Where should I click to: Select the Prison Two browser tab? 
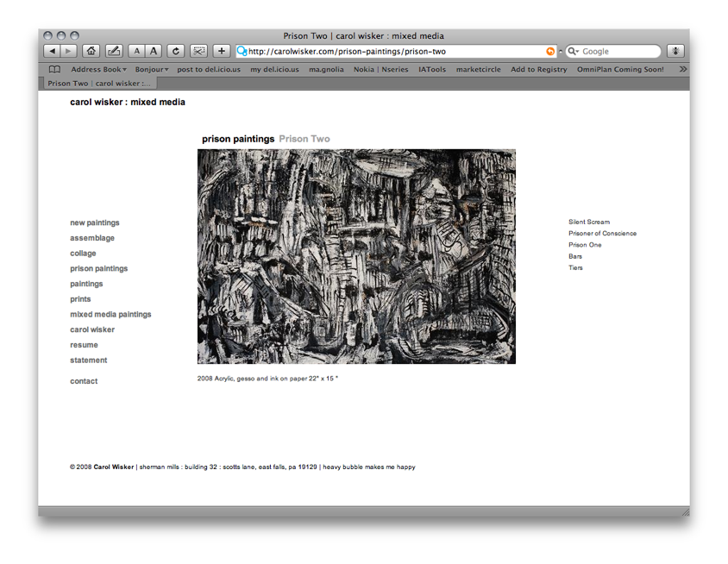click(98, 84)
